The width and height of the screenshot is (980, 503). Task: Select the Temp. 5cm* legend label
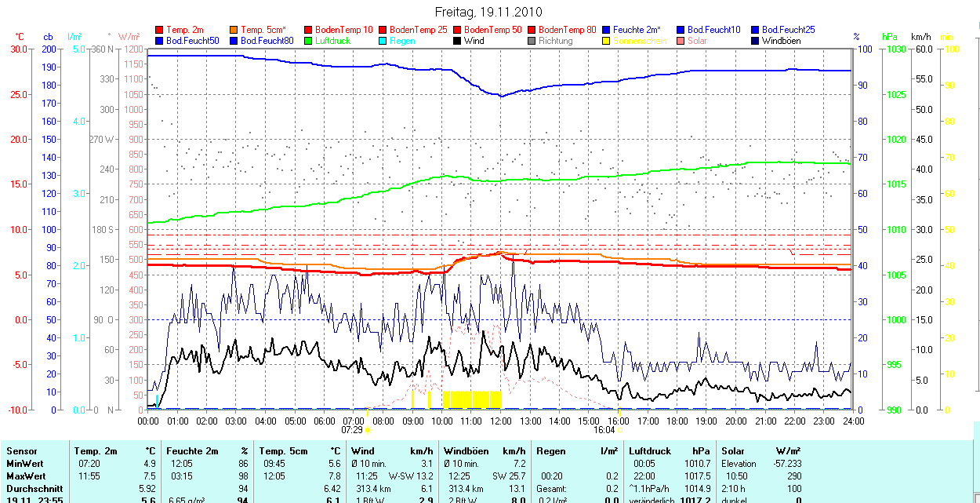coord(263,30)
